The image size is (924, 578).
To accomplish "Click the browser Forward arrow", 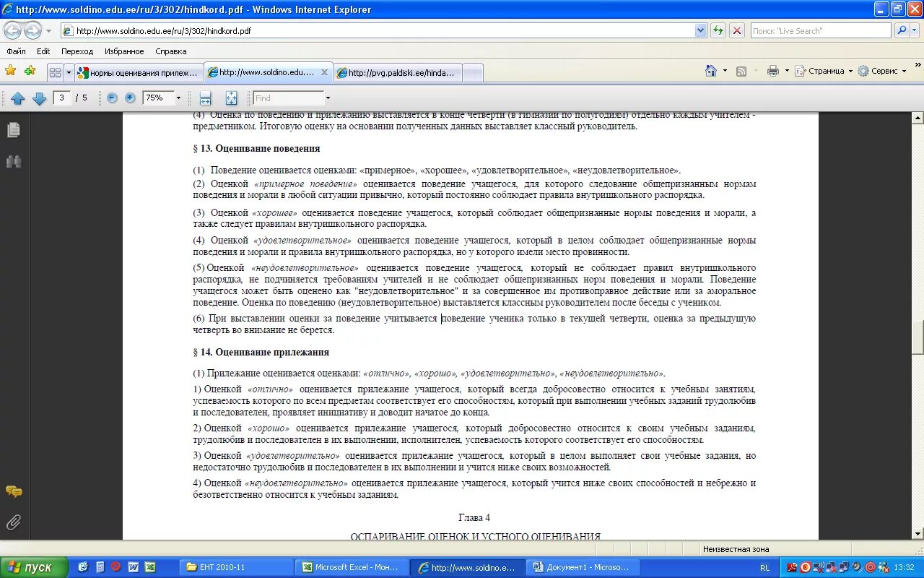I will (x=33, y=30).
